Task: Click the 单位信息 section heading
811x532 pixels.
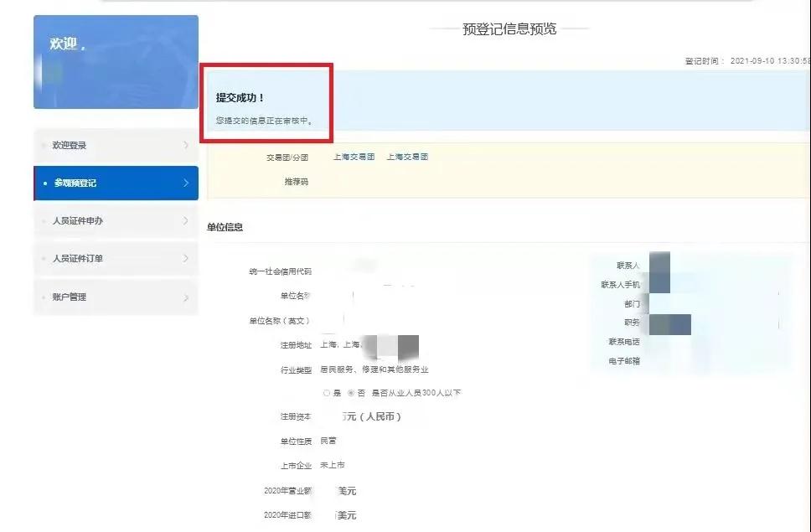Action: 225,227
